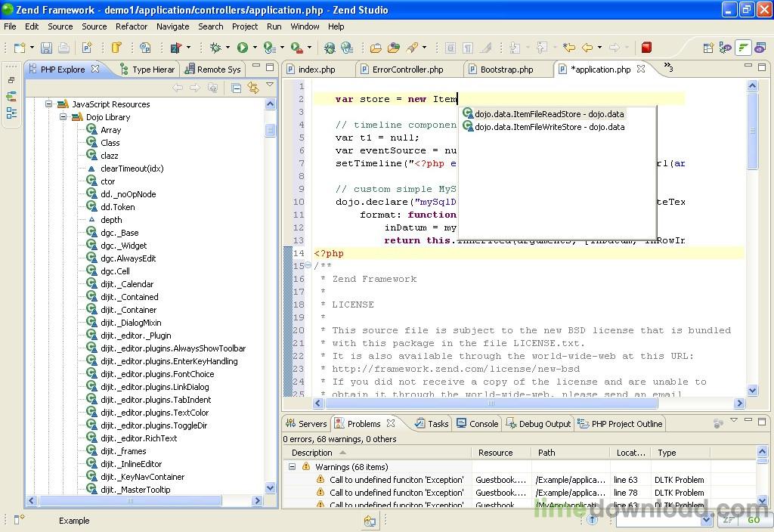Image resolution: width=774 pixels, height=532 pixels.
Task: Click the Debug bug icon in toolbar
Action: click(215, 48)
